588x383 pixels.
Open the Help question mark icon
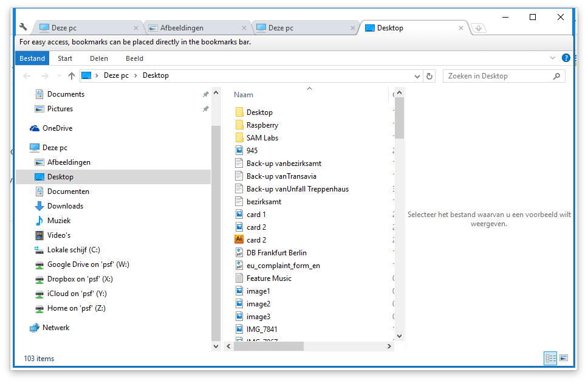click(x=566, y=58)
